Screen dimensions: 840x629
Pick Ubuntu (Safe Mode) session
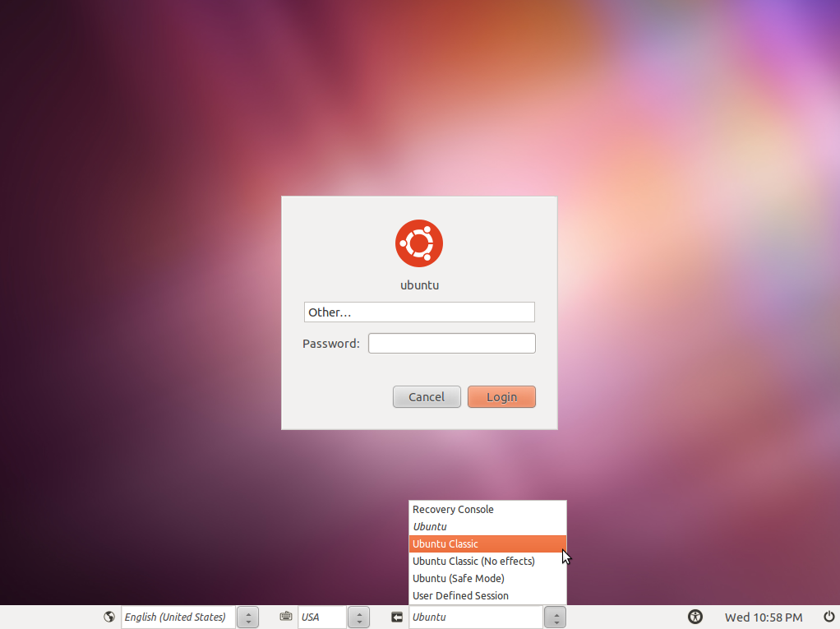click(487, 578)
